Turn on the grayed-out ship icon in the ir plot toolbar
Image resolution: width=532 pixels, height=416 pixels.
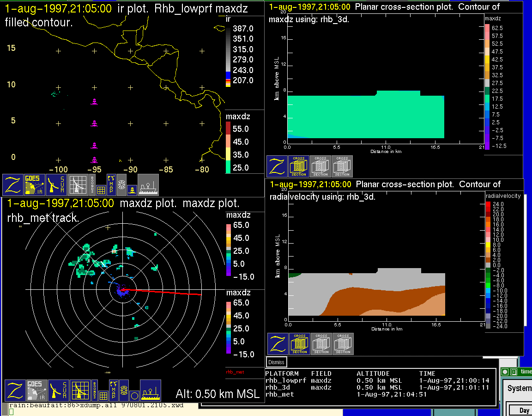coord(148,185)
